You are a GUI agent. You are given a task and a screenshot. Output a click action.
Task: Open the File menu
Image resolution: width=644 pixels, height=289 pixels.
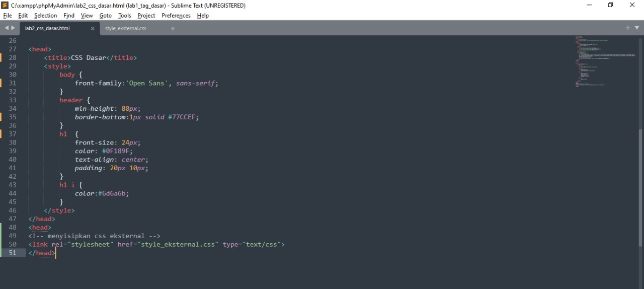pos(8,16)
